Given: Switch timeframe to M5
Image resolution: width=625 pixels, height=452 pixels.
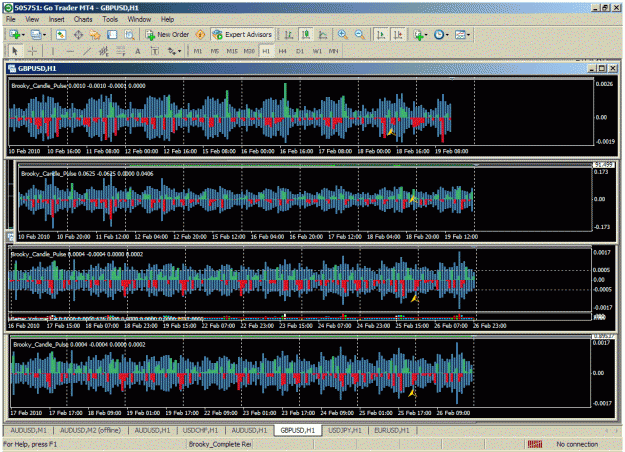Looking at the screenshot, I should coord(215,51).
